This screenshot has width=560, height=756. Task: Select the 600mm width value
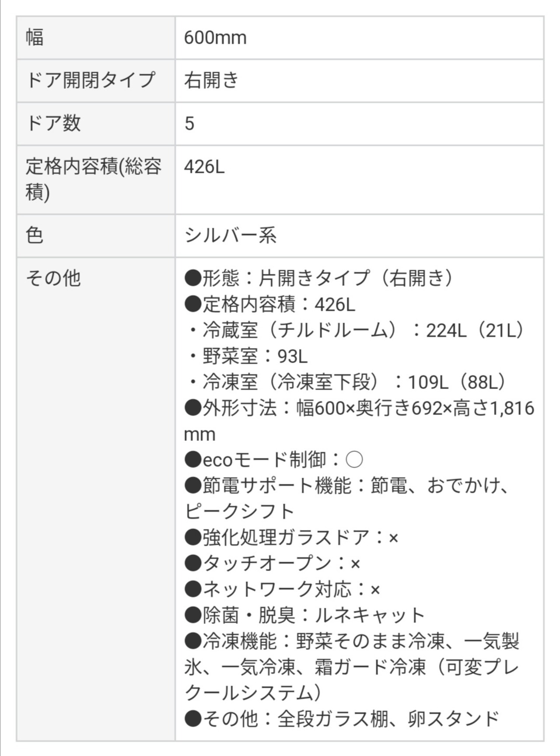pos(215,38)
